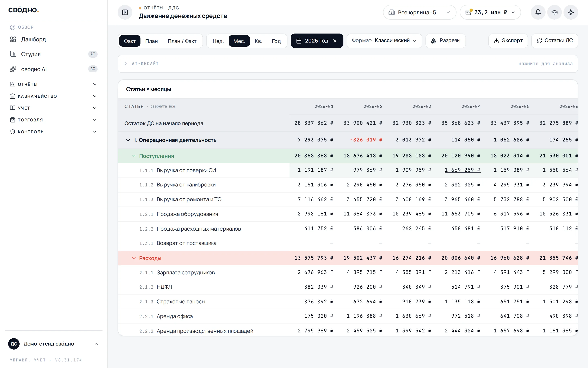Image resolution: width=588 pixels, height=368 pixels.
Task: Clear the 2026 год filter cross
Action: (x=335, y=41)
